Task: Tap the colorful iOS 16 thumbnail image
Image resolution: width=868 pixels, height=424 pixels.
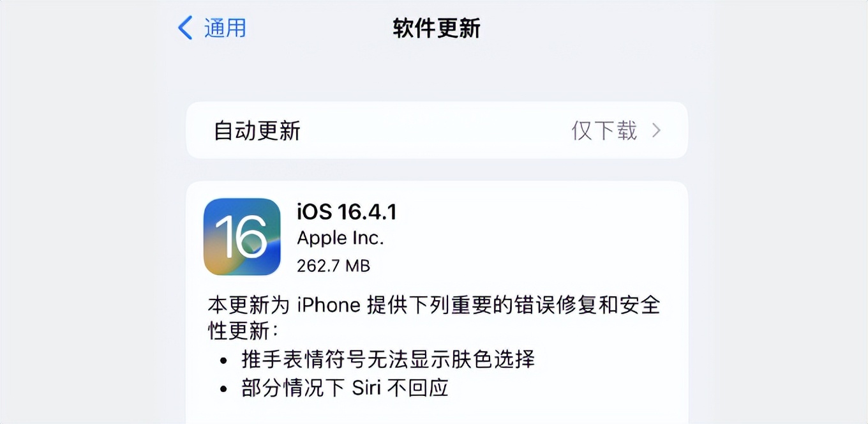Action: click(x=242, y=236)
